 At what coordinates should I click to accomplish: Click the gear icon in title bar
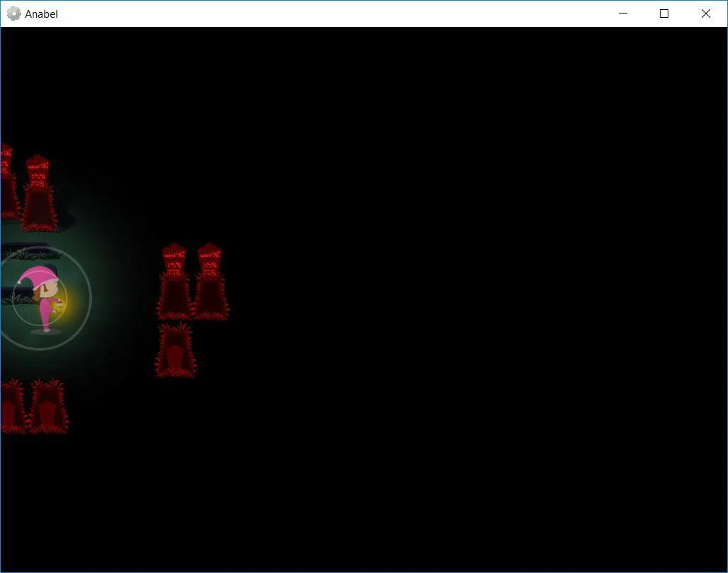14,14
